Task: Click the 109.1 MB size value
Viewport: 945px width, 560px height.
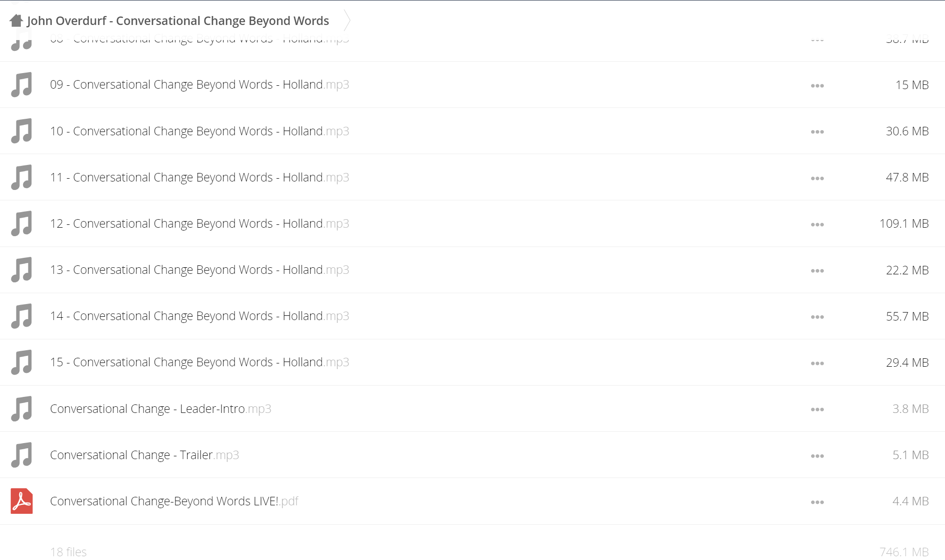Action: [904, 223]
